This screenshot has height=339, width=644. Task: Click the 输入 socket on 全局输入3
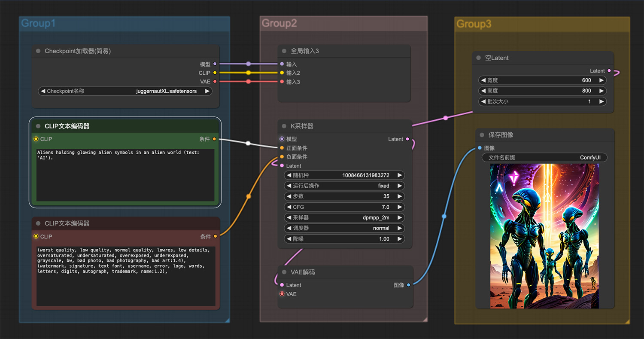[x=282, y=64]
